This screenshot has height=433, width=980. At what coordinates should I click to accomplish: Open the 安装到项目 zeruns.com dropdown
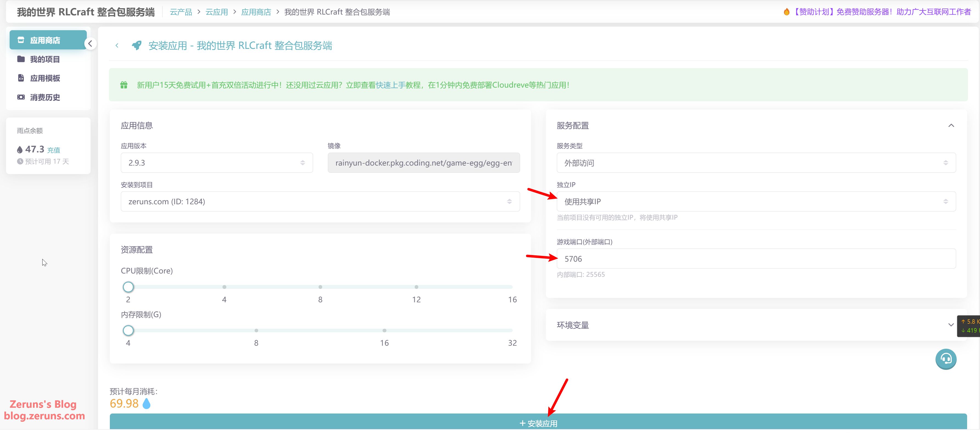(x=320, y=202)
